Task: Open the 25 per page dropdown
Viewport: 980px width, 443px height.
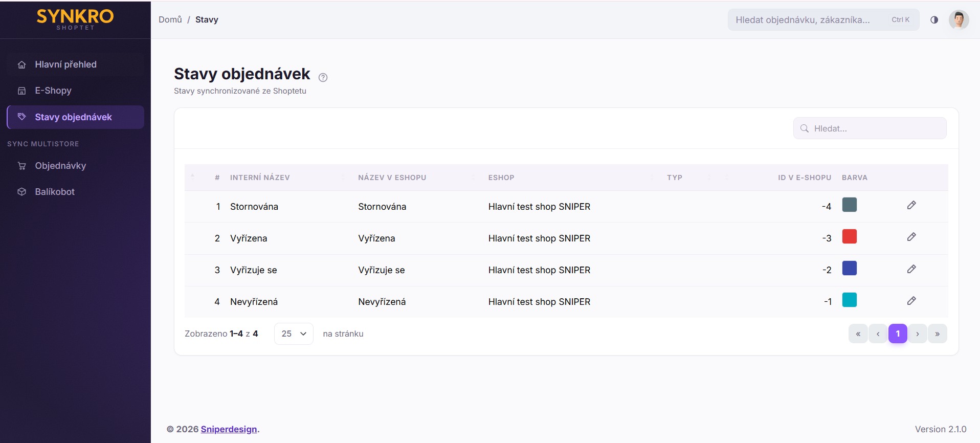Action: coord(294,334)
